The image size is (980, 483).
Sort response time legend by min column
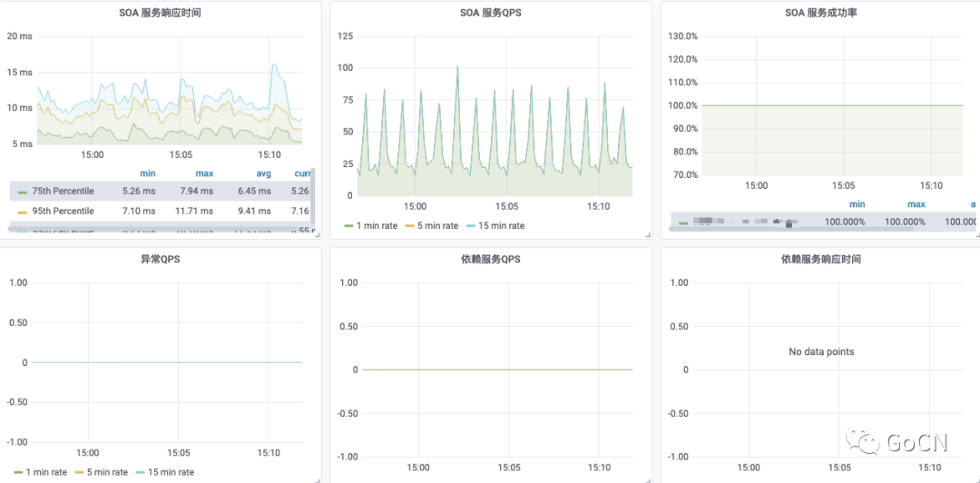(148, 173)
